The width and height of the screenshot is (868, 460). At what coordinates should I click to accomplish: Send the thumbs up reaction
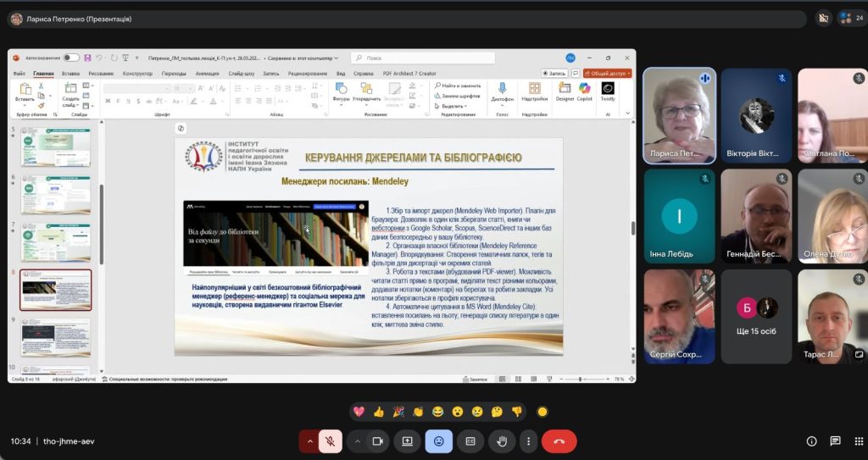(x=379, y=412)
